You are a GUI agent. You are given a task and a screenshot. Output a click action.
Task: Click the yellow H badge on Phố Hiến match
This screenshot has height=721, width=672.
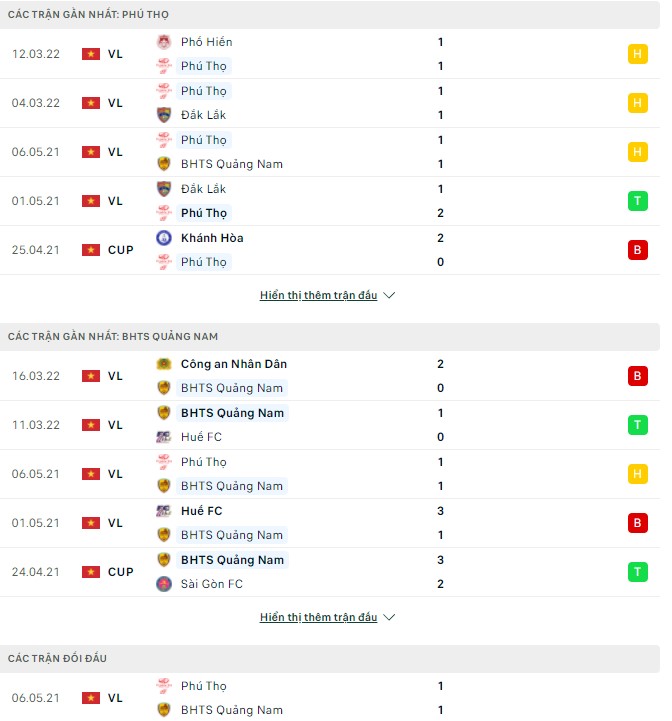637,54
